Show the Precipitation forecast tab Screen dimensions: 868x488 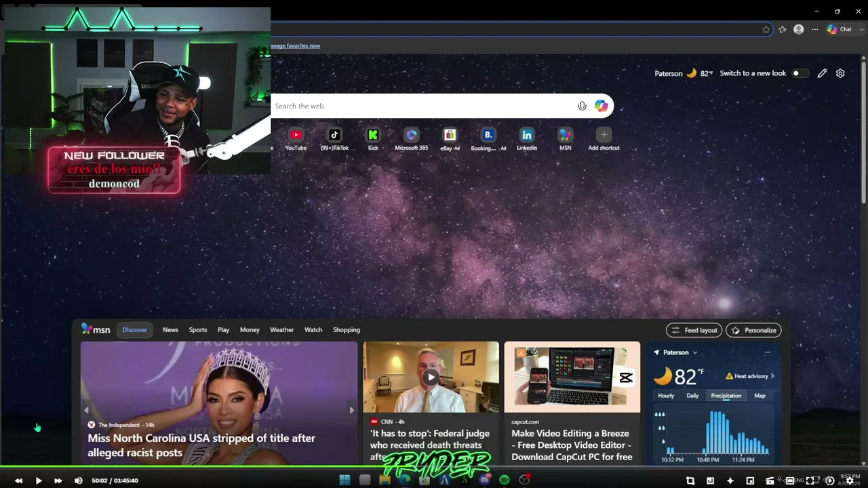click(x=726, y=396)
